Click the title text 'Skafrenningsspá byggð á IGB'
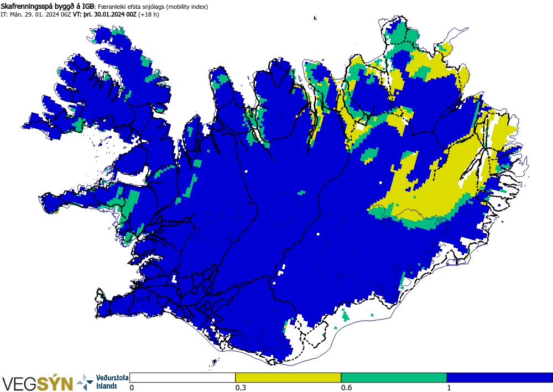This screenshot has width=553, height=392. [48, 6]
